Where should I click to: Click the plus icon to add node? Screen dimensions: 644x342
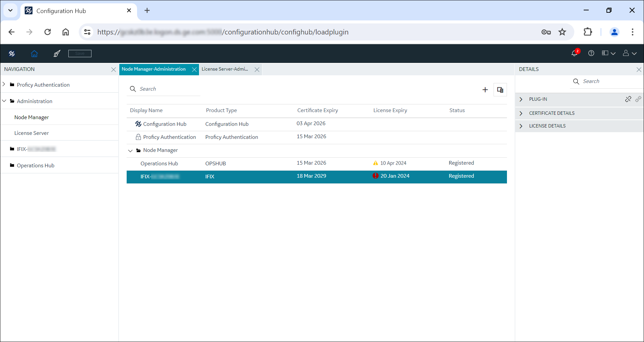point(485,90)
